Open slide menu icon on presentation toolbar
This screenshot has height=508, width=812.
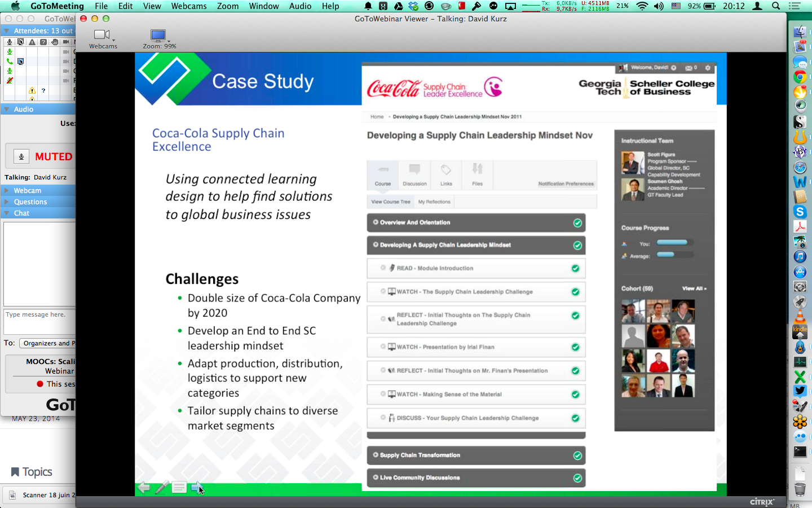pyautogui.click(x=179, y=488)
